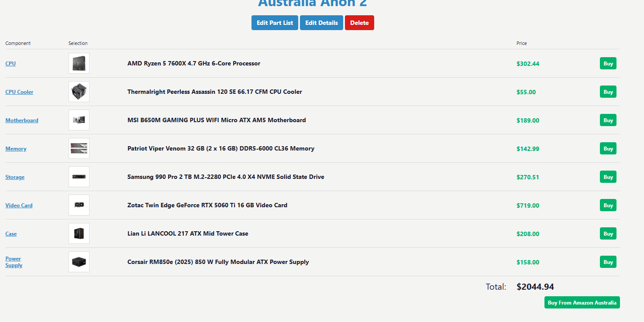
Task: Click the $719.00 video card price
Action: pyautogui.click(x=528, y=206)
